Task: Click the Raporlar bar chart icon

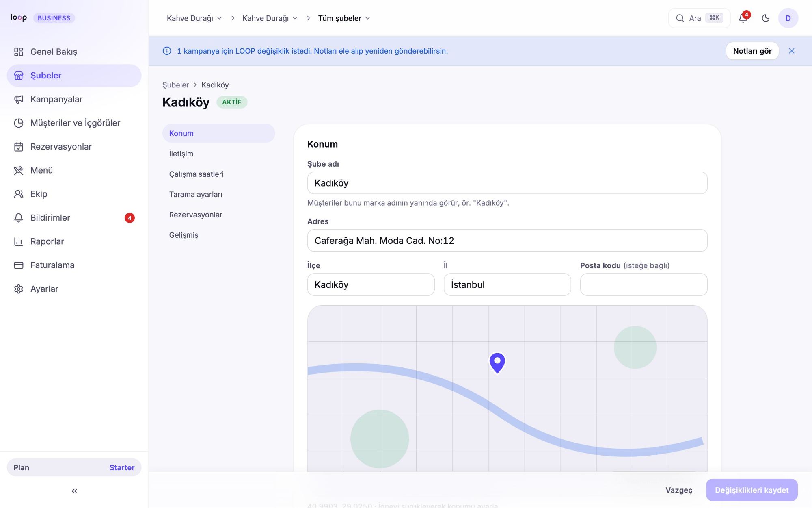Action: [x=19, y=241]
